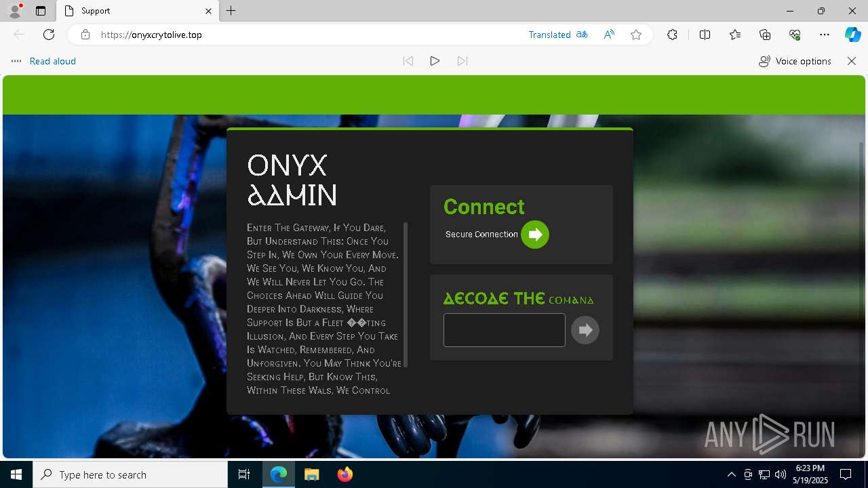Click the ONYX ADMIN title

292,180
